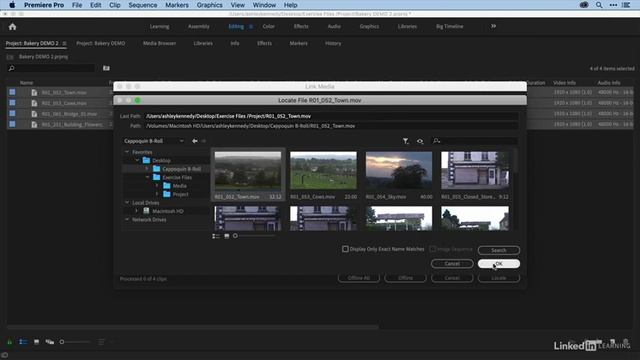
Task: Click the Desktop folder icon in tree
Action: click(147, 160)
